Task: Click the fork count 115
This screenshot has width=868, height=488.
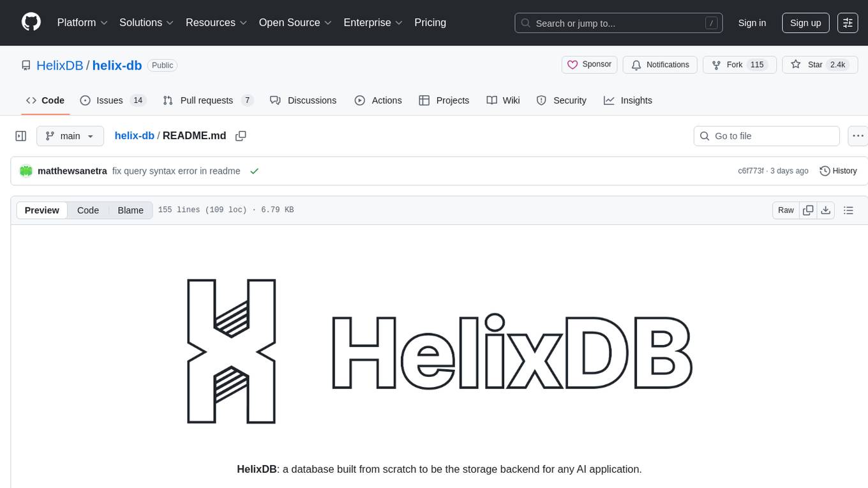Action: [x=757, y=65]
